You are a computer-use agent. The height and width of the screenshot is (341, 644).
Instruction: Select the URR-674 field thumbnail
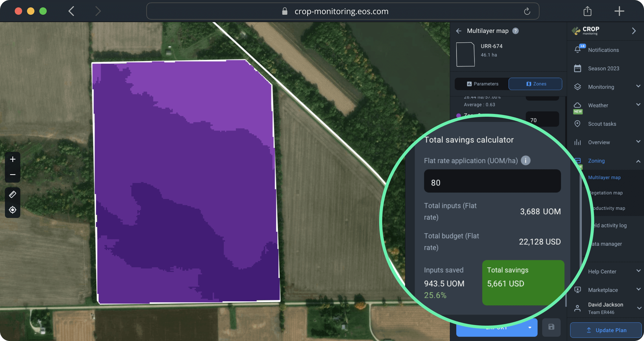tap(465, 54)
